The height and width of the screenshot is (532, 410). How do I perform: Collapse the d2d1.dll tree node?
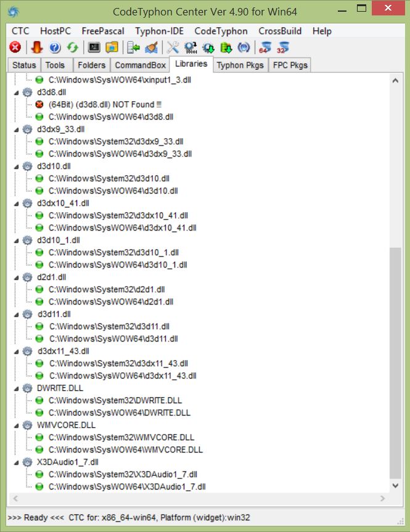pos(16,277)
